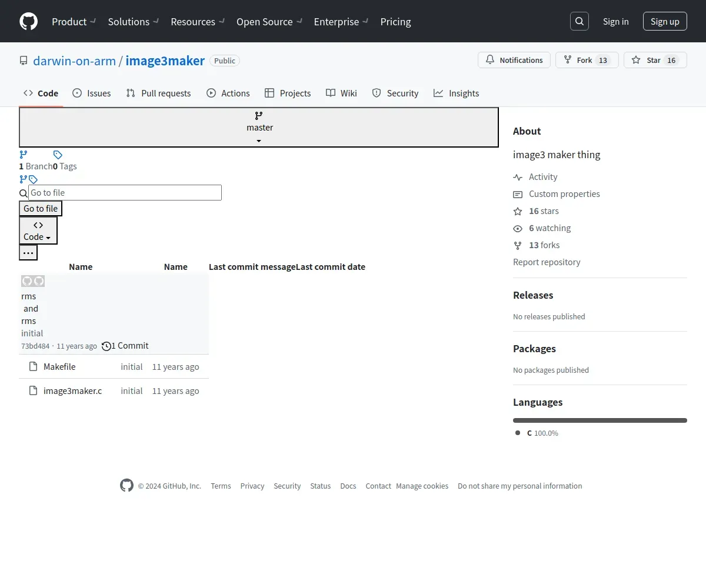Click the image3maker.c file icon

33,390
